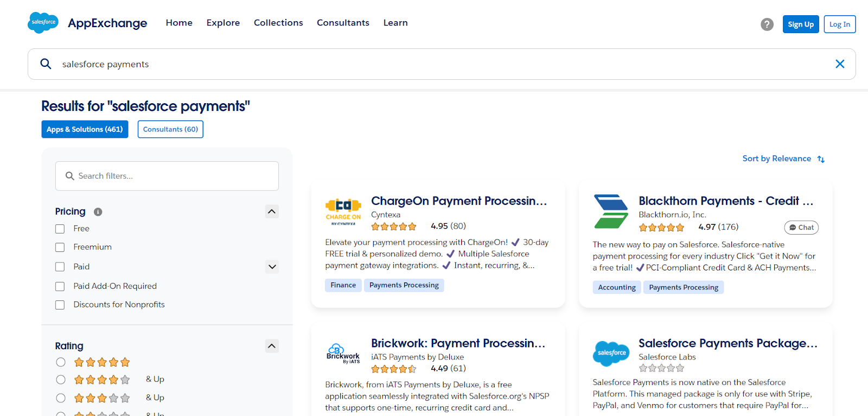
Task: Click the Finance tag on ChargeOn card
Action: tap(343, 285)
